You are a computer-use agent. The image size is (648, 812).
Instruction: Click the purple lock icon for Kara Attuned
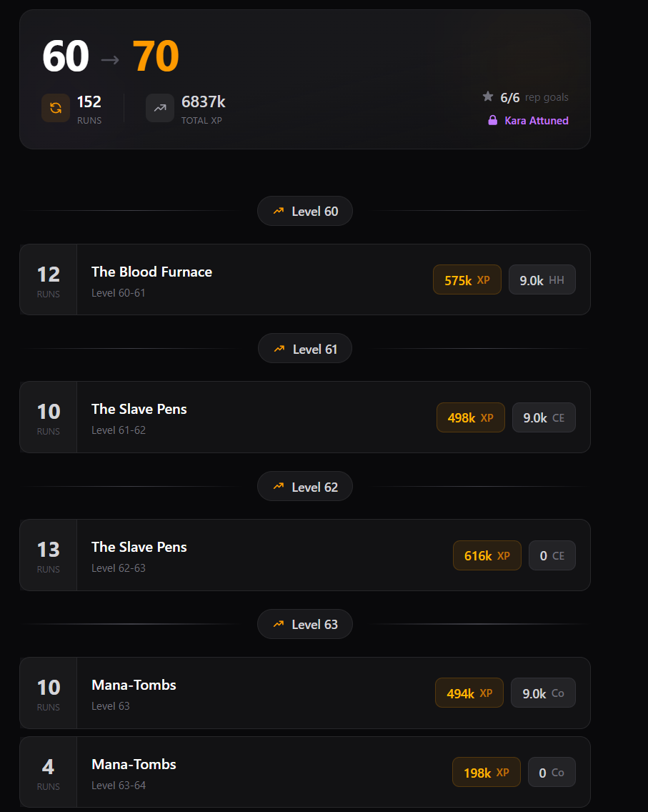(x=492, y=121)
